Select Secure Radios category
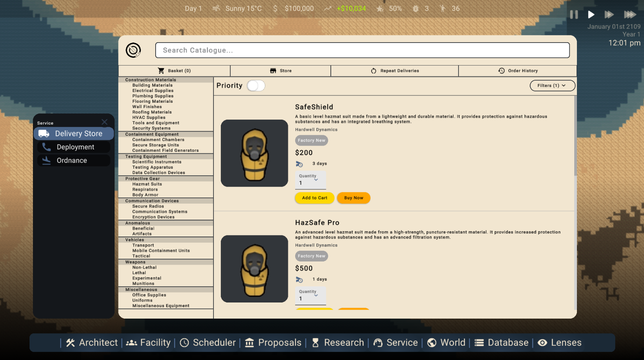 click(x=148, y=206)
